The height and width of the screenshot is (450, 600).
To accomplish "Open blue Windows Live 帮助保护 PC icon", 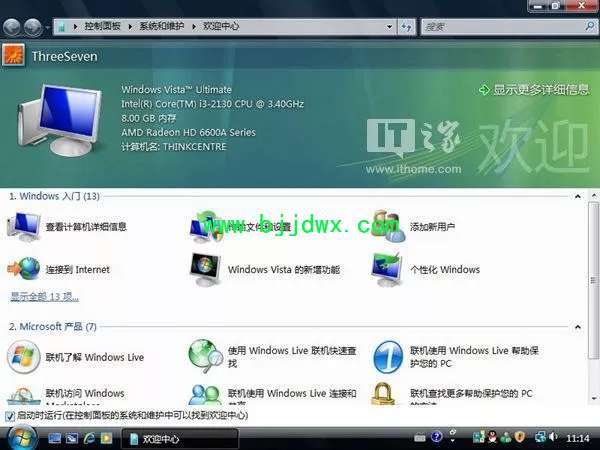I will [x=388, y=357].
